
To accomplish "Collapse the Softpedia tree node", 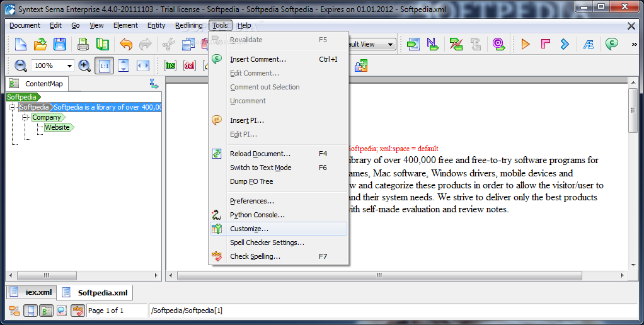I will click(x=13, y=107).
